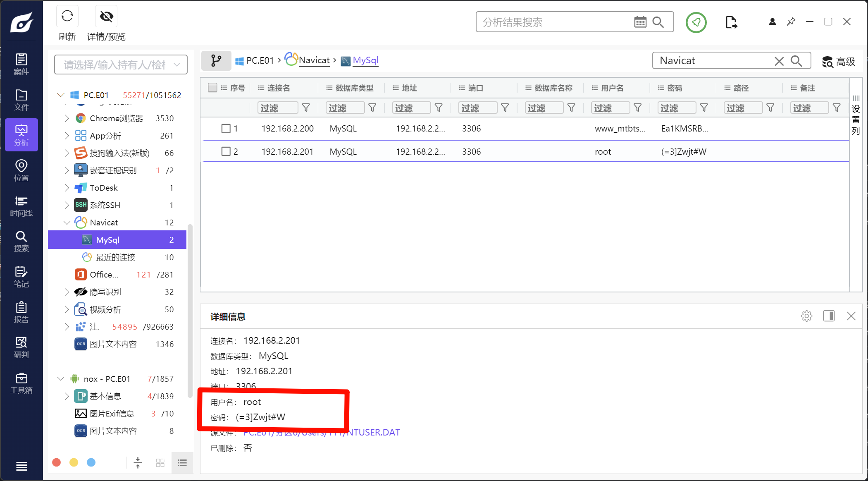Click the red color tag dot
This screenshot has height=481, width=868.
click(x=57, y=462)
